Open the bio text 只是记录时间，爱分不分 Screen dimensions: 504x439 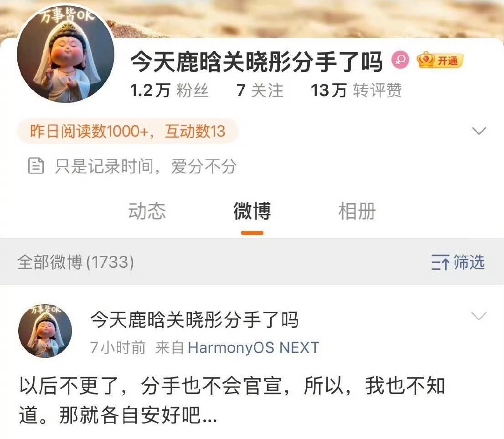(146, 166)
